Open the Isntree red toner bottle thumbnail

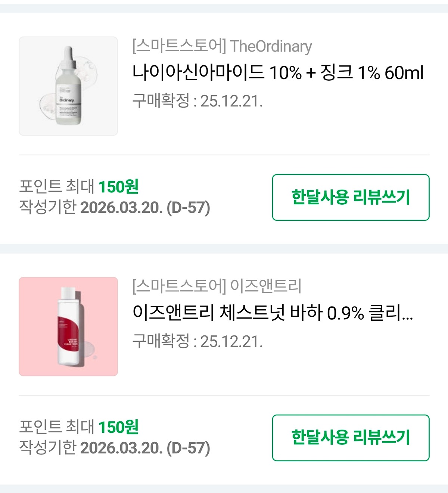(68, 326)
